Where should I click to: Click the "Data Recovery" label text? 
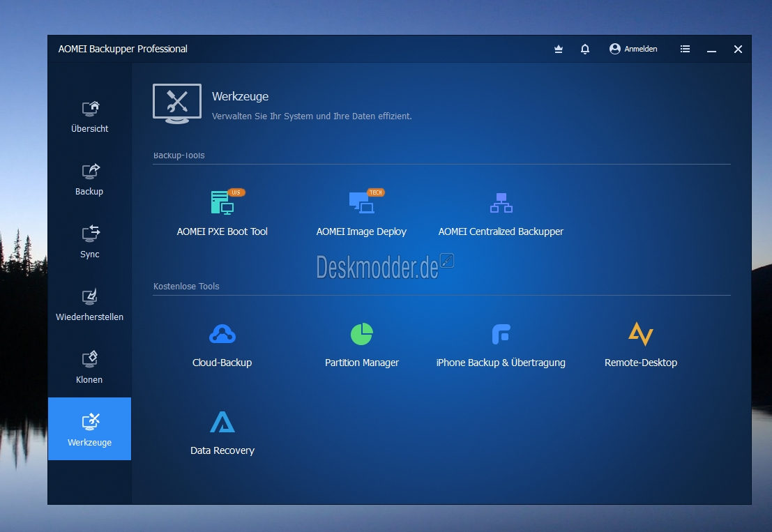click(222, 450)
